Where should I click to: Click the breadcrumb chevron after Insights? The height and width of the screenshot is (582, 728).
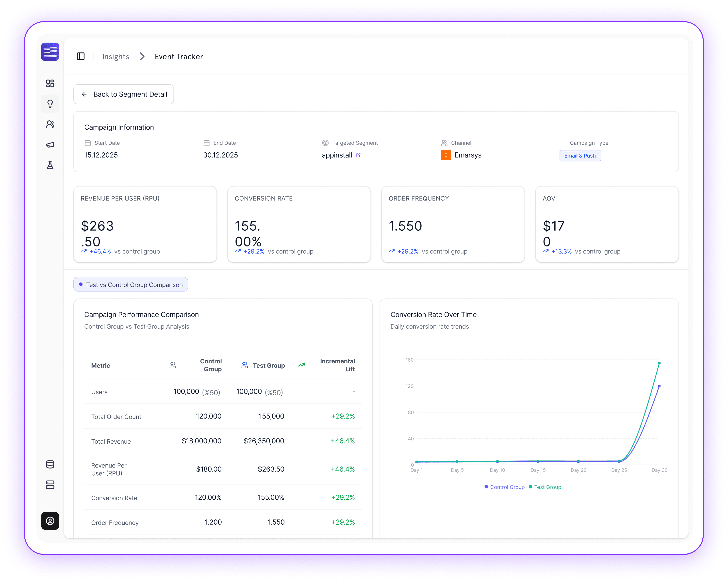click(x=142, y=56)
